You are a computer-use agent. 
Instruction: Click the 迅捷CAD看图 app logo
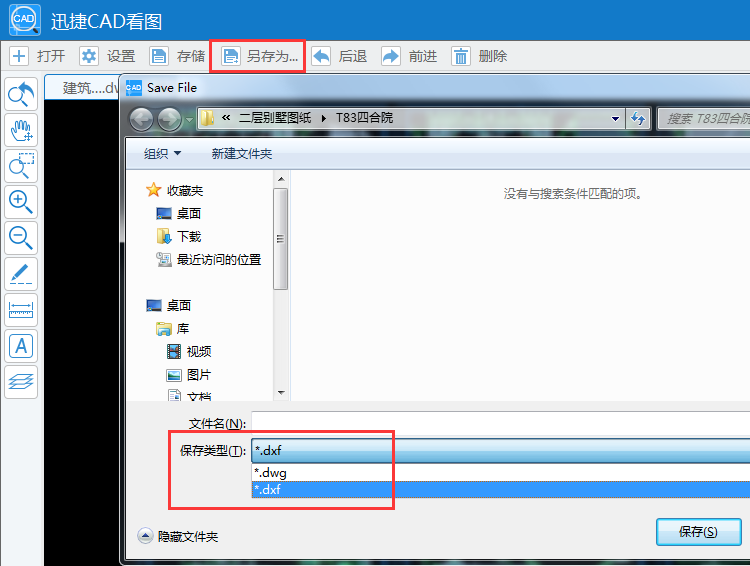pyautogui.click(x=24, y=20)
